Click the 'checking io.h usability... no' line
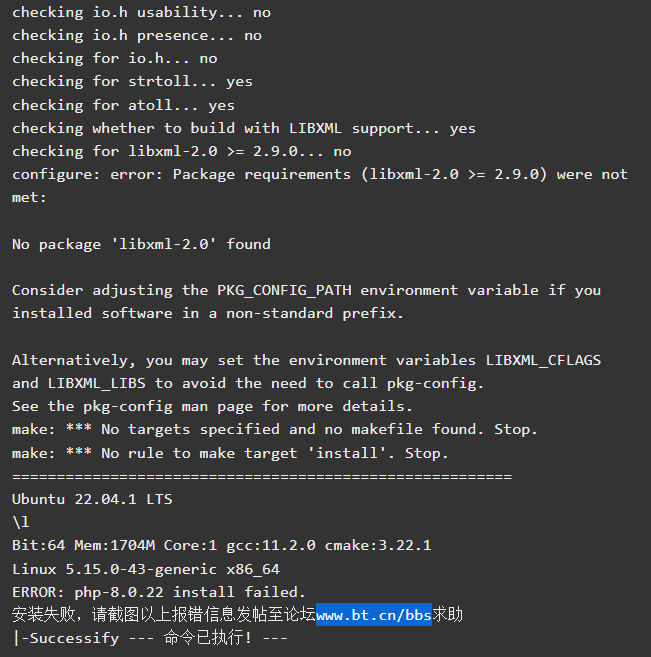 point(141,13)
